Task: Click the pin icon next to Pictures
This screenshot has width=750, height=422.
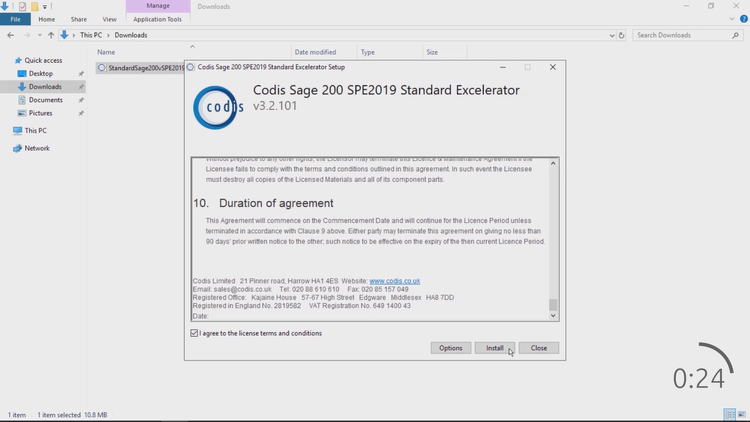Action: 81,113
